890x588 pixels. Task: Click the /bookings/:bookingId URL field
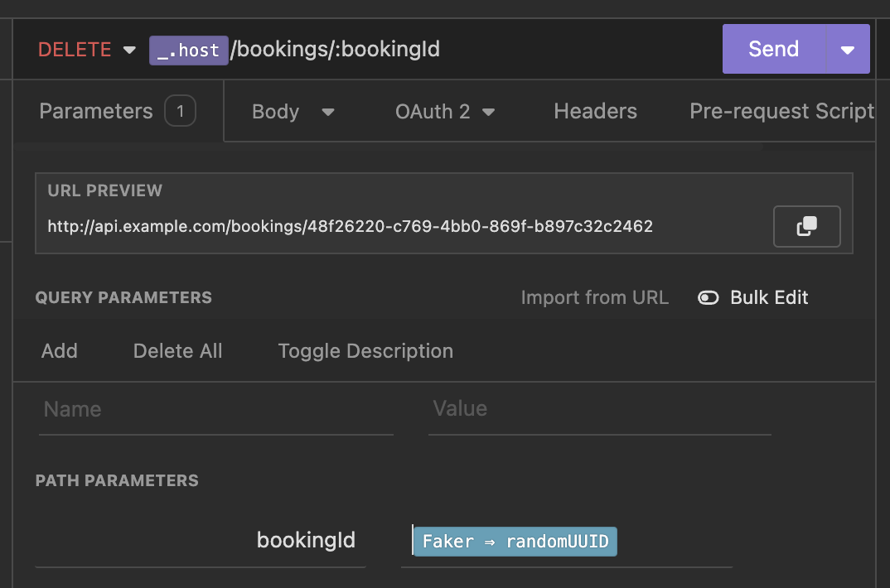point(336,50)
